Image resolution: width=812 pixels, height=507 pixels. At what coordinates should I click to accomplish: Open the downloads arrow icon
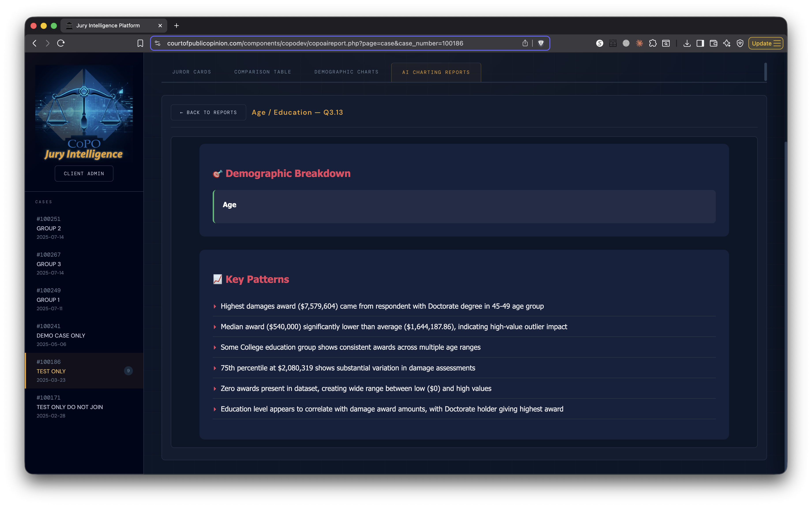pyautogui.click(x=687, y=43)
